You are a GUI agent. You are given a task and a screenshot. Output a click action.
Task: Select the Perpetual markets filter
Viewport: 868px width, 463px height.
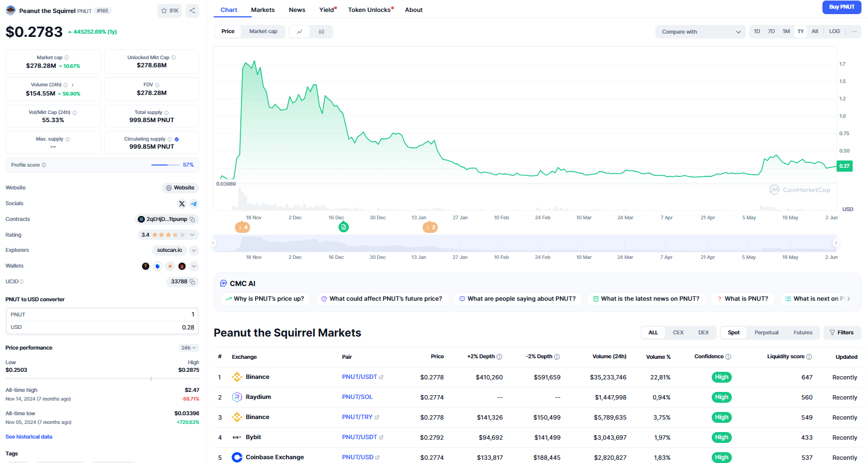pyautogui.click(x=766, y=333)
